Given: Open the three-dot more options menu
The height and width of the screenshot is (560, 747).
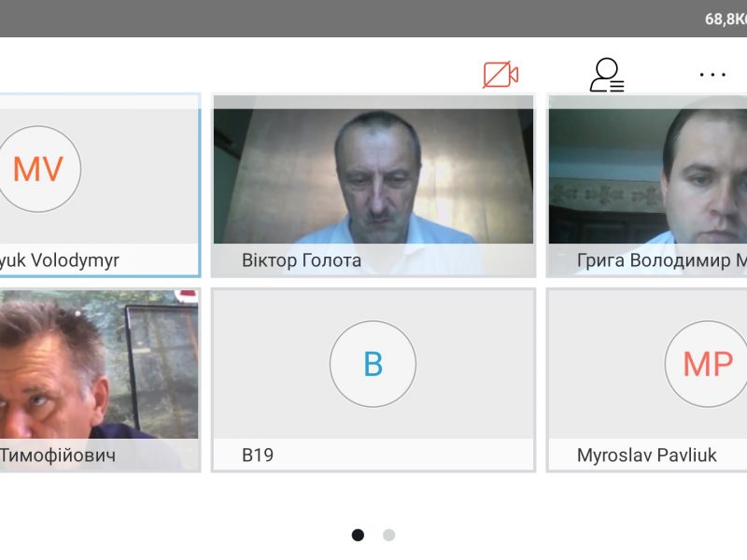Looking at the screenshot, I should click(712, 75).
